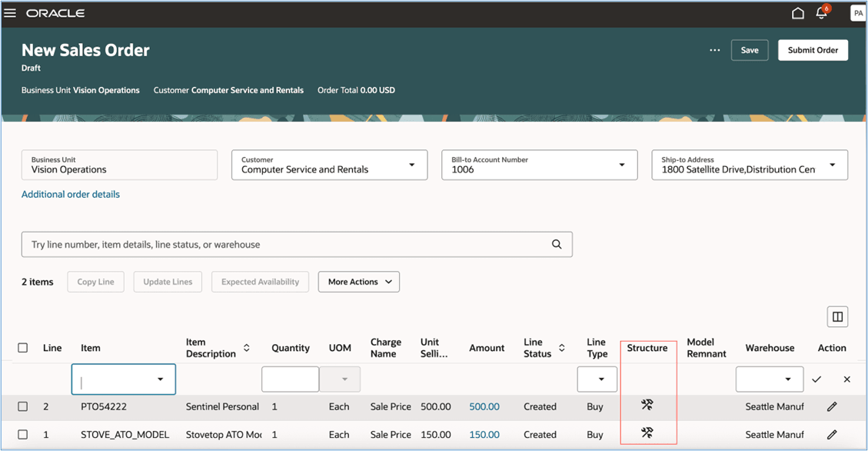Image resolution: width=868 pixels, height=451 pixels.
Task: Go to the Home page icon
Action: point(798,13)
